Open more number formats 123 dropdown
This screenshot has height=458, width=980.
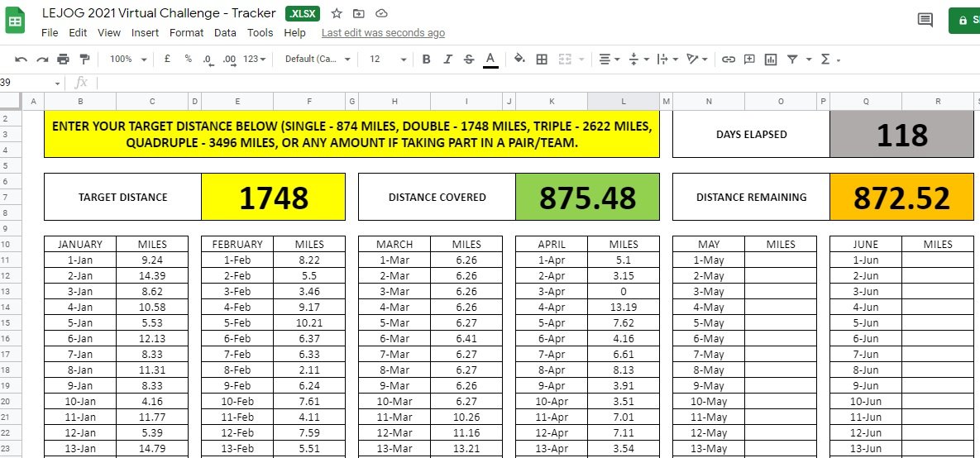point(255,59)
